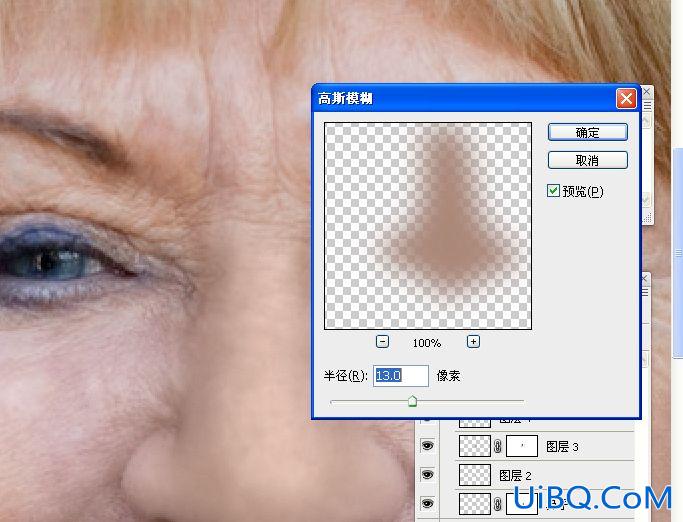683x522 pixels.
Task: Click the radius slider handle
Action: point(413,401)
